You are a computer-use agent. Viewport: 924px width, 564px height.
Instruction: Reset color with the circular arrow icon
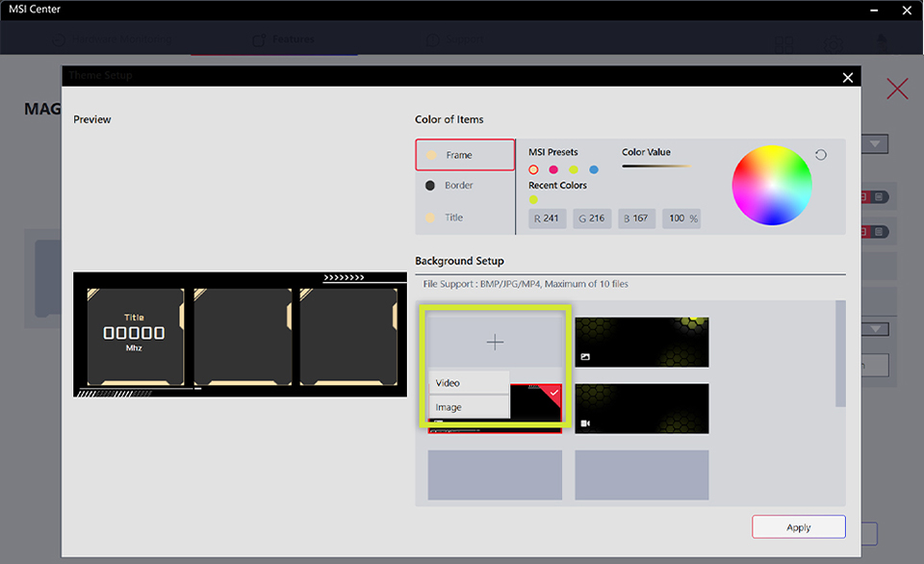click(x=821, y=155)
